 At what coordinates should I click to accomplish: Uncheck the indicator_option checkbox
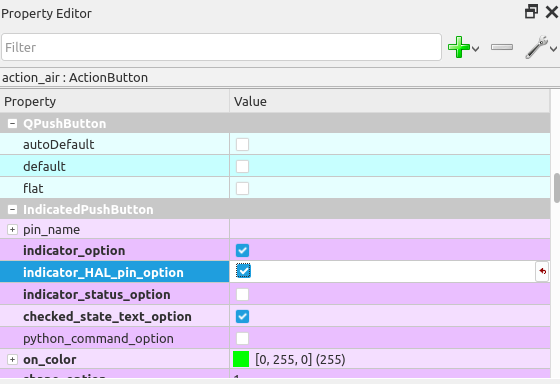coord(242,250)
